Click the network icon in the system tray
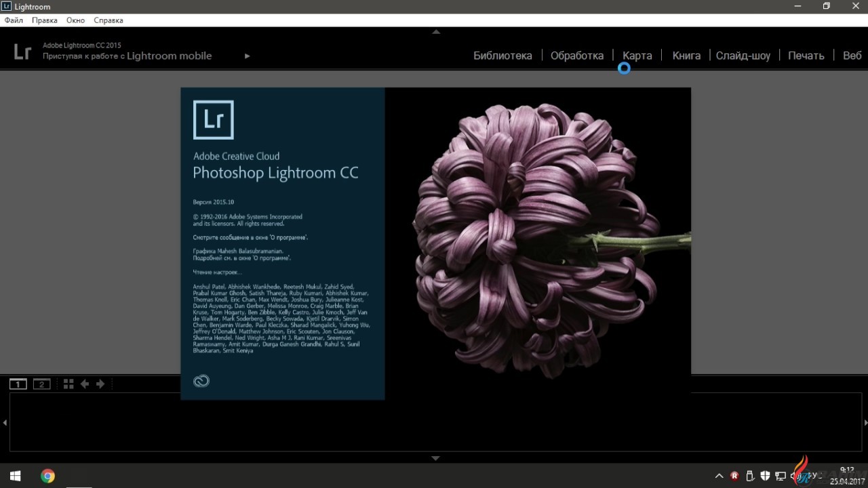The height and width of the screenshot is (488, 868). click(781, 476)
